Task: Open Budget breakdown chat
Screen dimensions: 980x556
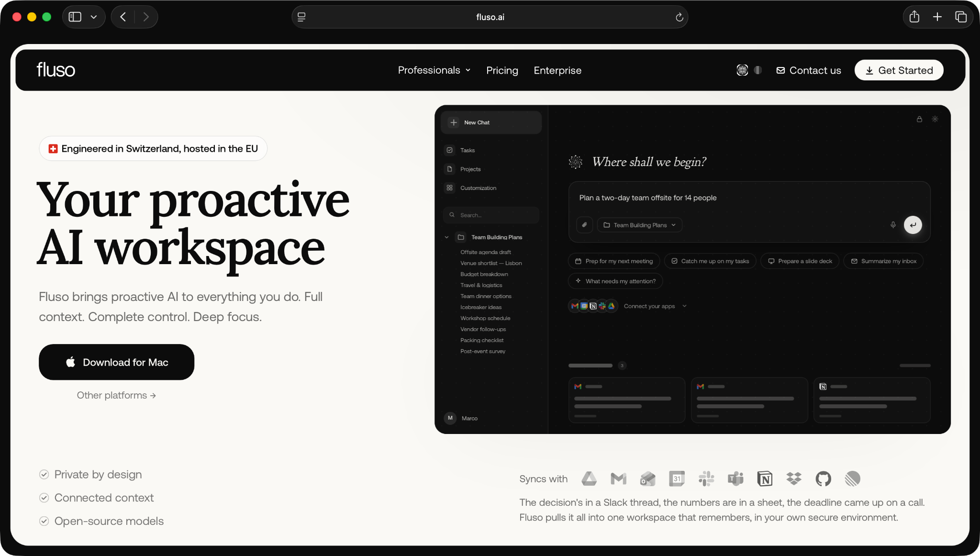Action: pyautogui.click(x=484, y=274)
